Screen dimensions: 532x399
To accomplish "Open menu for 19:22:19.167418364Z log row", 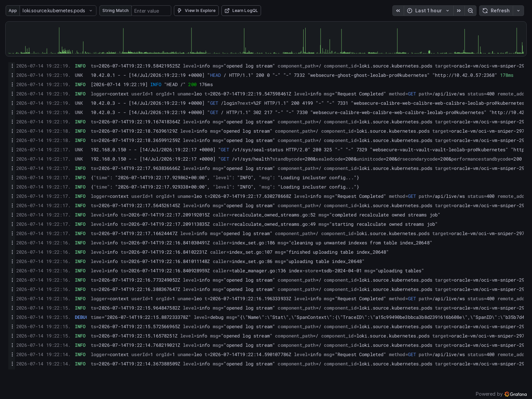I will point(12,122).
